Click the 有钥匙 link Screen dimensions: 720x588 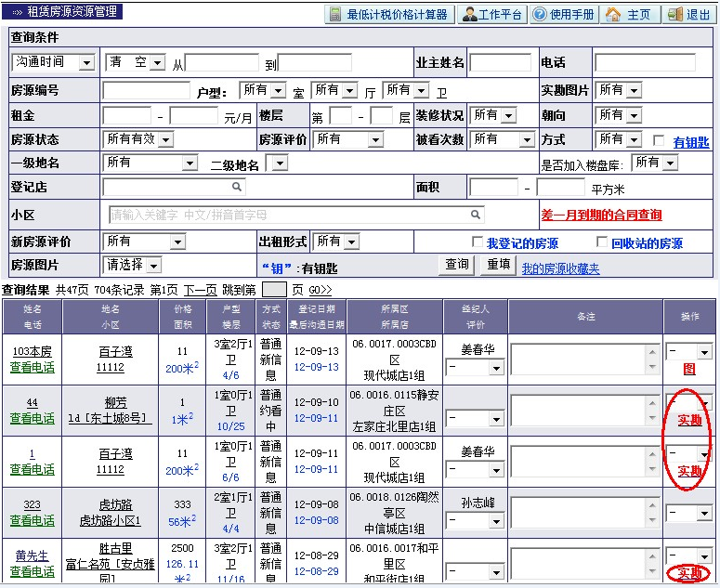691,142
